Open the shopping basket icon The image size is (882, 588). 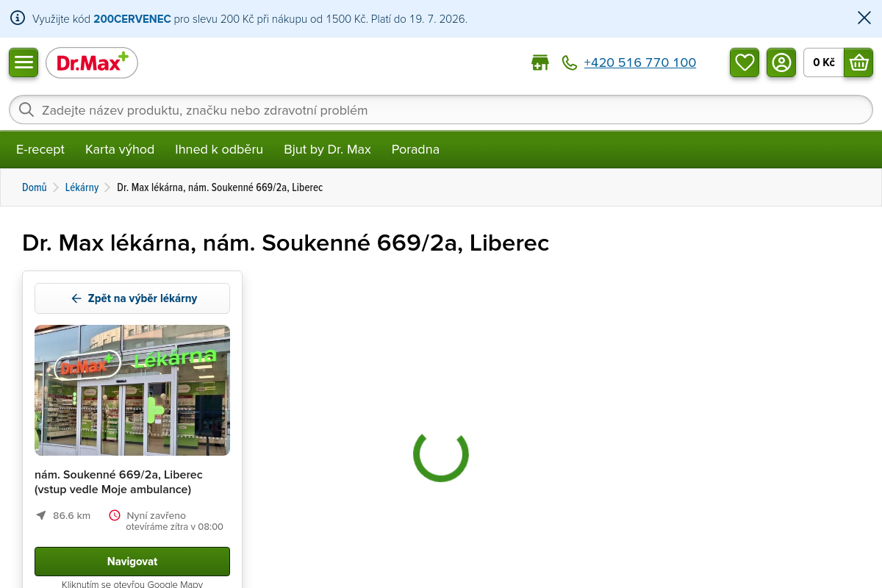click(858, 62)
